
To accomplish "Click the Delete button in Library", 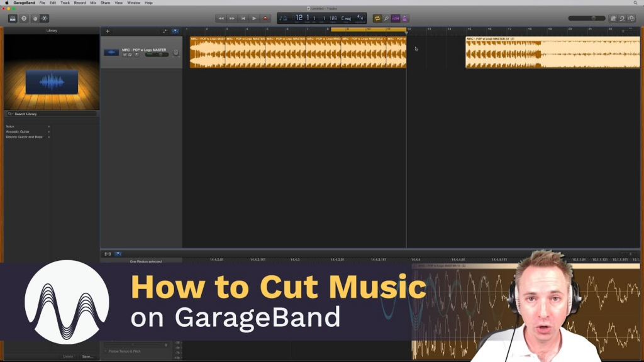I will [x=68, y=357].
